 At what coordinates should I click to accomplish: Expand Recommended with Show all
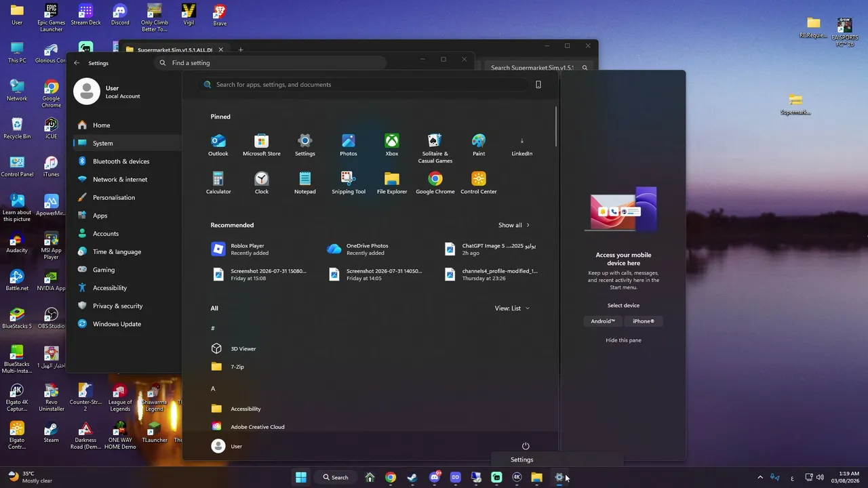[x=514, y=225]
